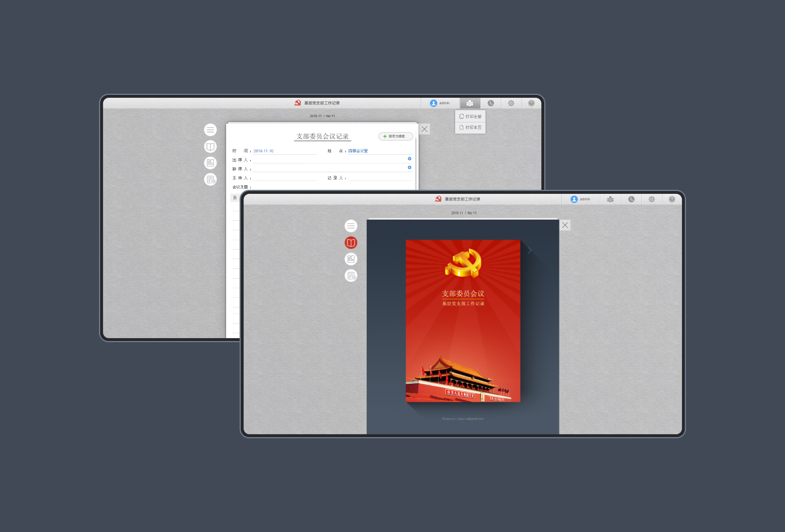
Task: Click the help question icon in front window
Action: coord(672,199)
